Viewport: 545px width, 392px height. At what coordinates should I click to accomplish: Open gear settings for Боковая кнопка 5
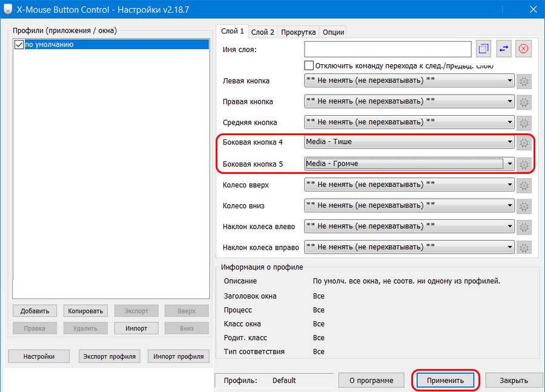tap(524, 164)
